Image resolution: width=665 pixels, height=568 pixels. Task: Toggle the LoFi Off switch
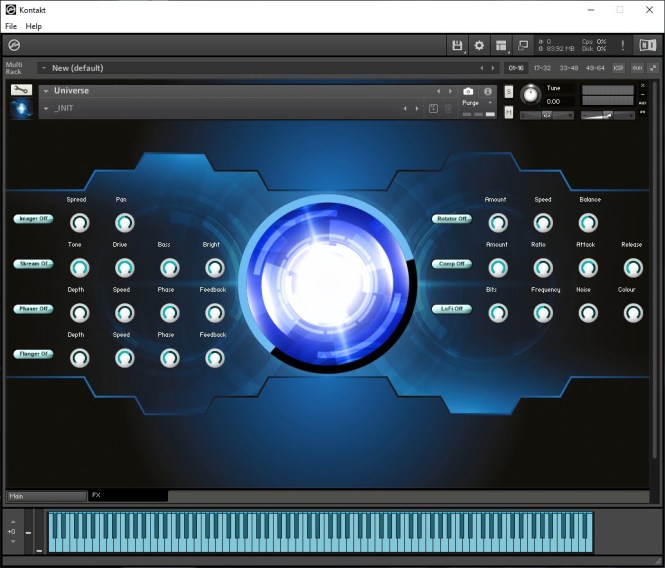[x=451, y=309]
